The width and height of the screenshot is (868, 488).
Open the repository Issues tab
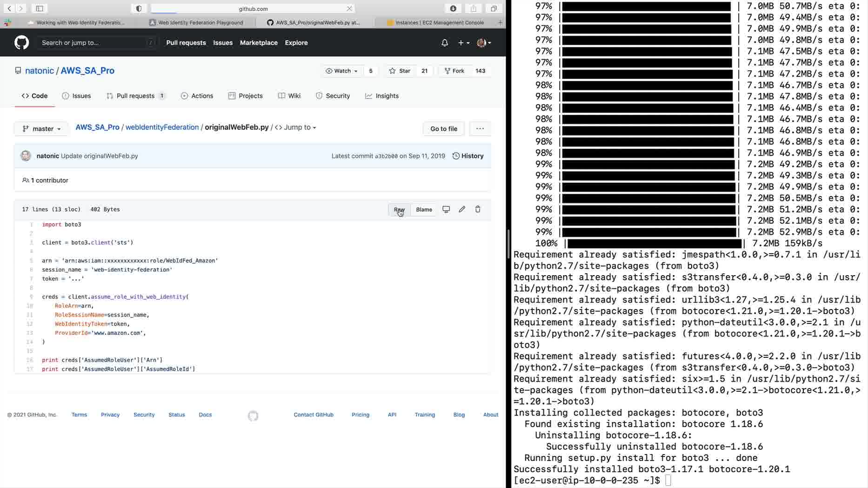(x=76, y=96)
